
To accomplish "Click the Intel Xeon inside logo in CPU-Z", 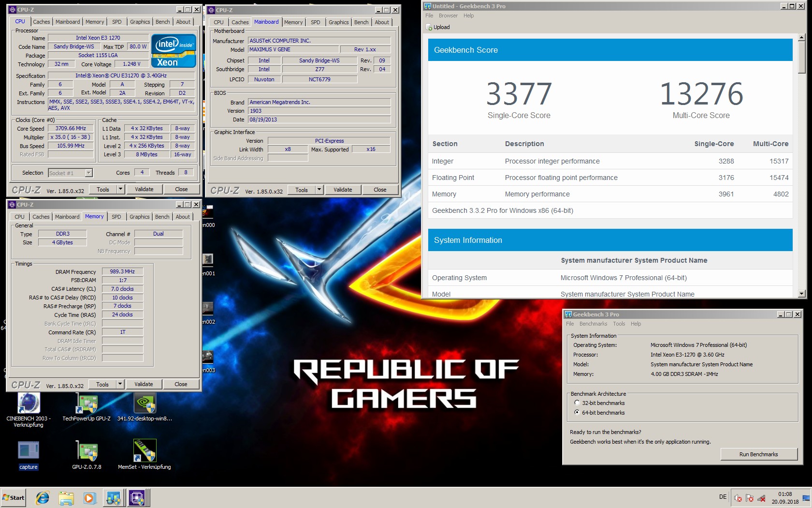I will (174, 51).
